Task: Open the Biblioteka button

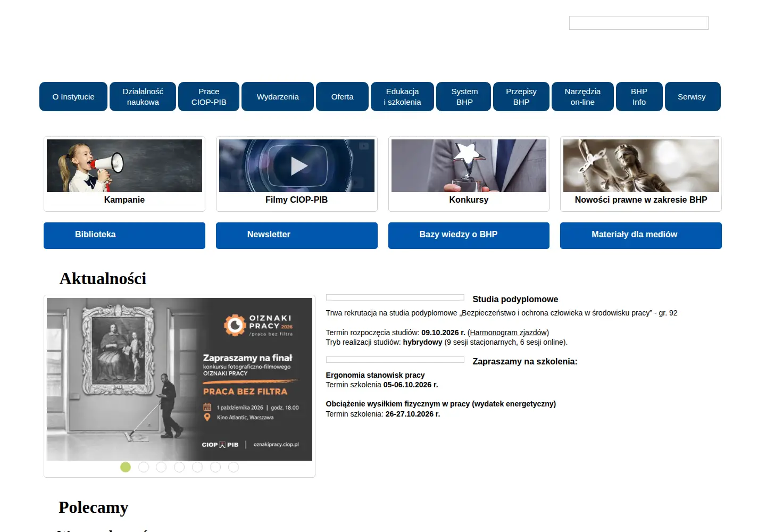Action: point(124,235)
